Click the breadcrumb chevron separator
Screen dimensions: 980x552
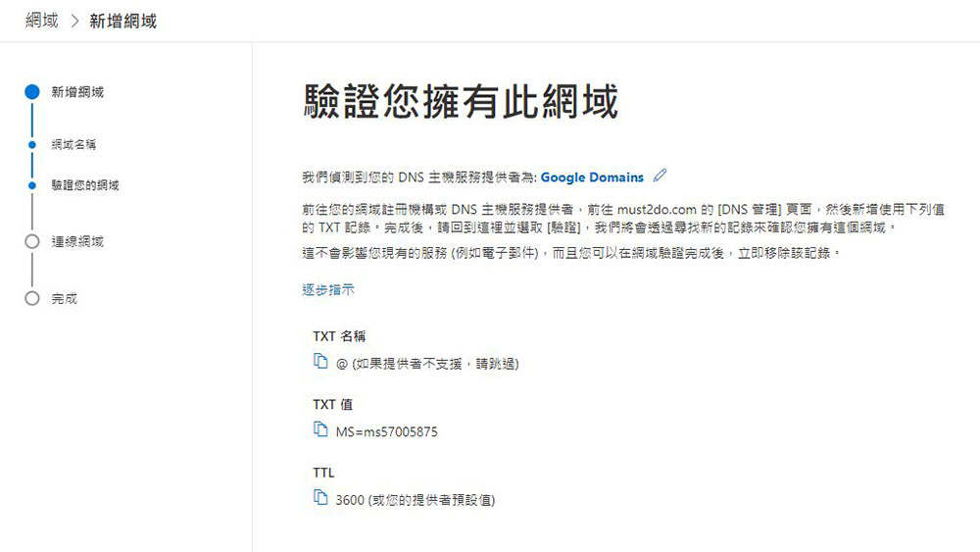(x=75, y=22)
